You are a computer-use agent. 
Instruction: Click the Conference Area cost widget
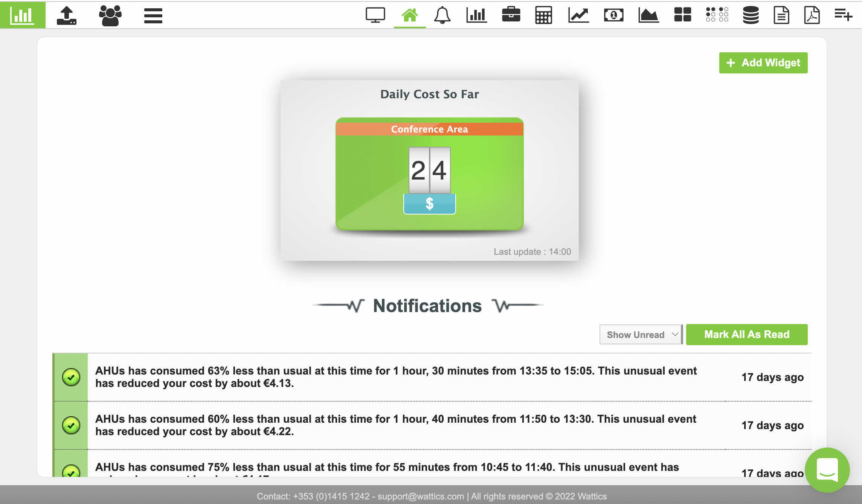(429, 174)
